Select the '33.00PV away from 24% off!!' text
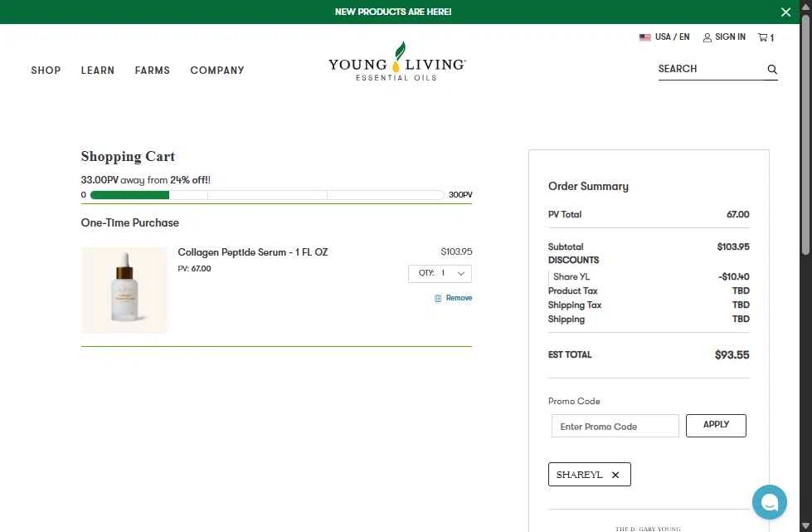 tap(145, 180)
